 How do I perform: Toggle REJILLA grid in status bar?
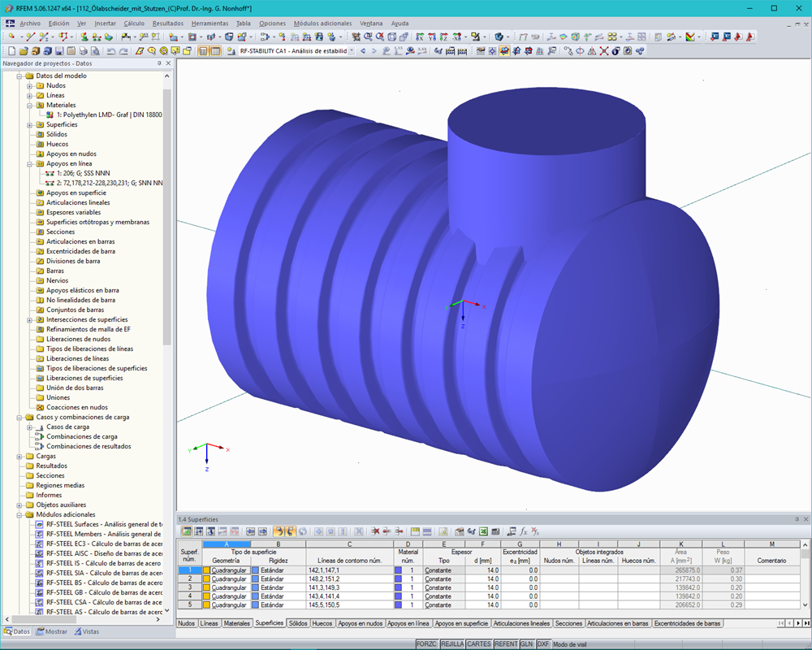[452, 643]
